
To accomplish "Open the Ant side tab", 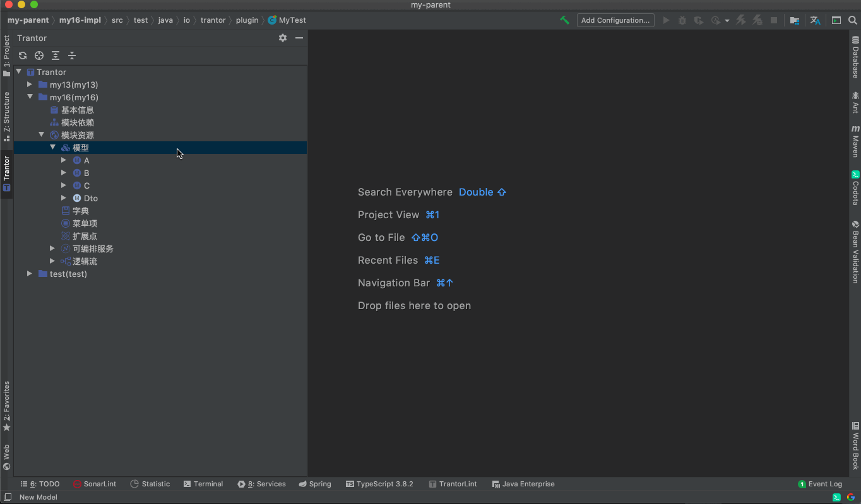I will 855,102.
